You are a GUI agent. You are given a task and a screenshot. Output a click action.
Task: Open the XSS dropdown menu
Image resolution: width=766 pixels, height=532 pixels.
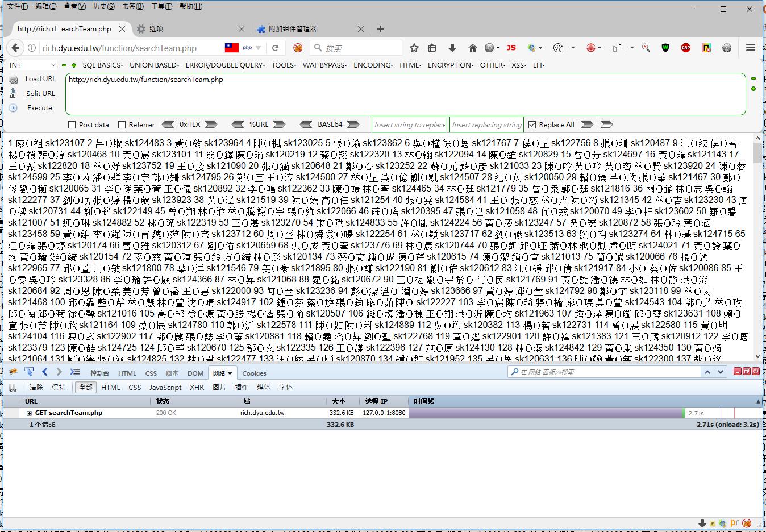pyautogui.click(x=519, y=65)
